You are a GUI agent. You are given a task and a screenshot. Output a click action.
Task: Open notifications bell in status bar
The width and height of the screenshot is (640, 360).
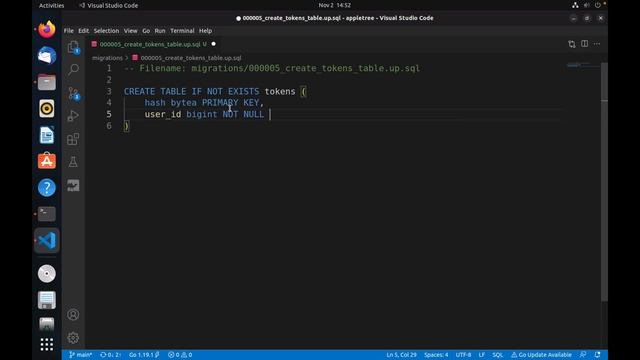tap(598, 355)
